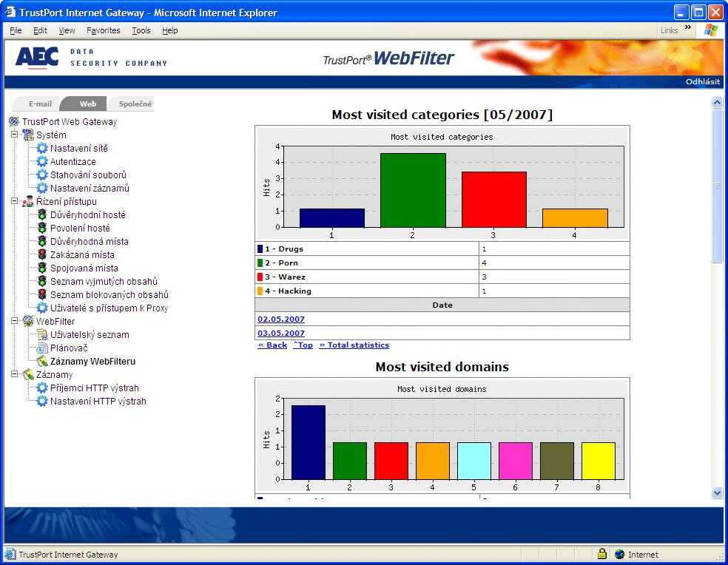The height and width of the screenshot is (565, 728).
Task: Click the gear icon next to Autentizace
Action: pyautogui.click(x=41, y=161)
